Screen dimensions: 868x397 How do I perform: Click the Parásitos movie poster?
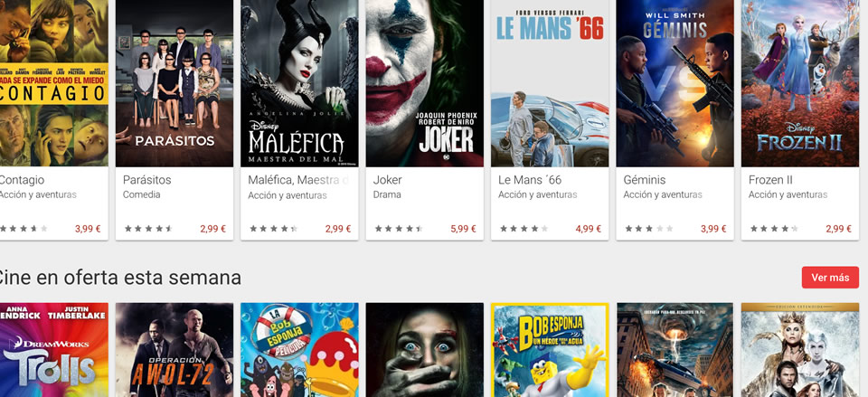pos(175,83)
